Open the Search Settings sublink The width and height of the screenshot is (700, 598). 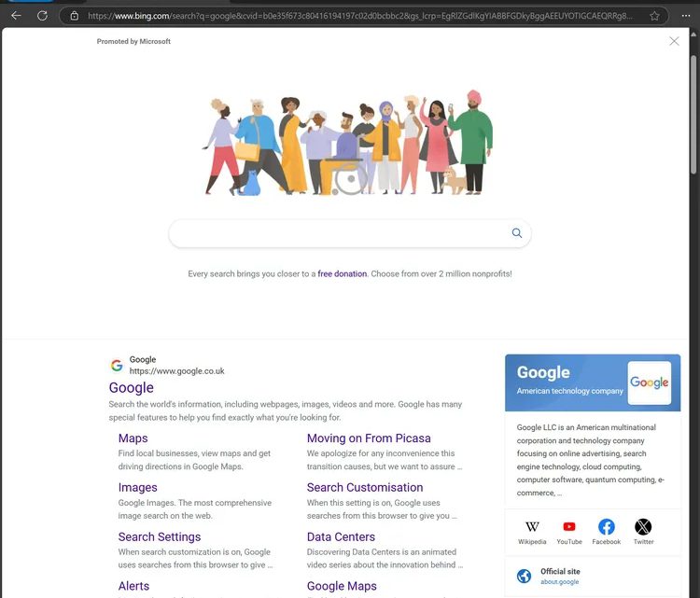pos(160,536)
